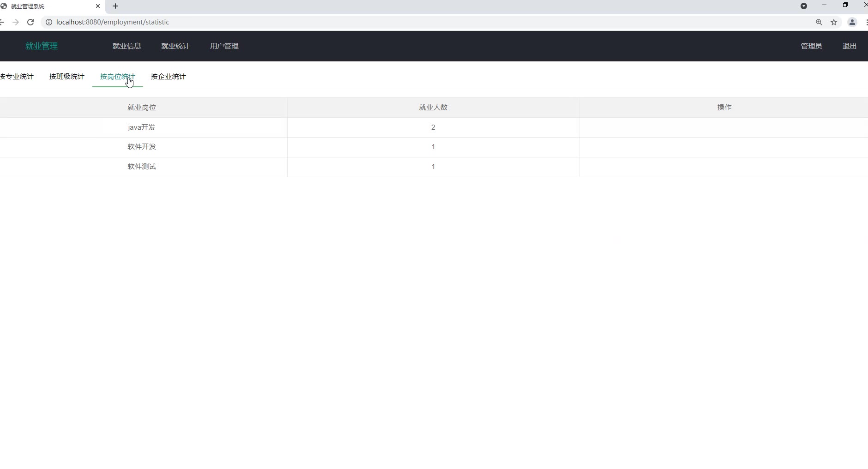Click the 就业管理 logo
Viewport: 868px width, 469px height.
42,46
